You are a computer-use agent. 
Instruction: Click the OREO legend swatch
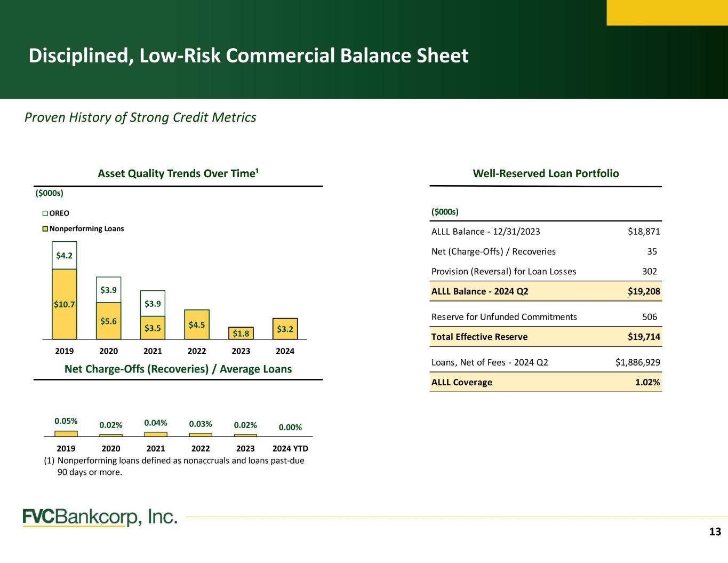point(45,213)
